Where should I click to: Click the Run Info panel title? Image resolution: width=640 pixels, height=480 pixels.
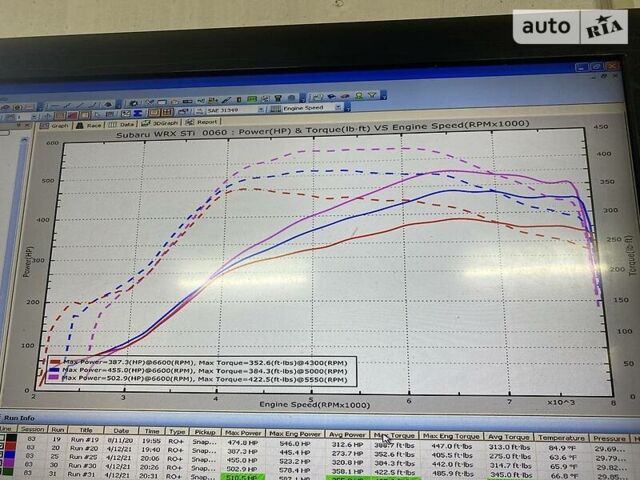tap(19, 418)
